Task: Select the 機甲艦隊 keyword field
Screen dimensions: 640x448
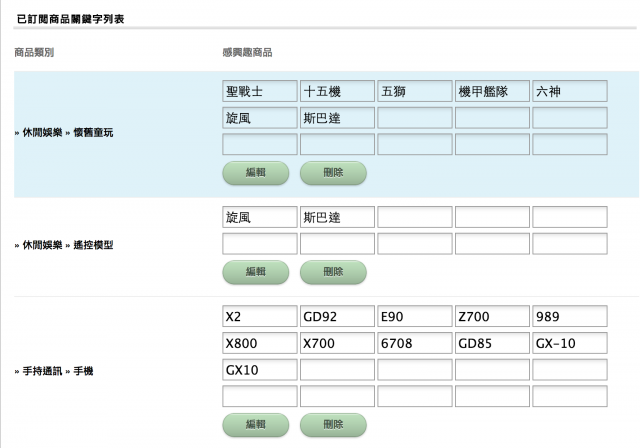Action: (492, 91)
